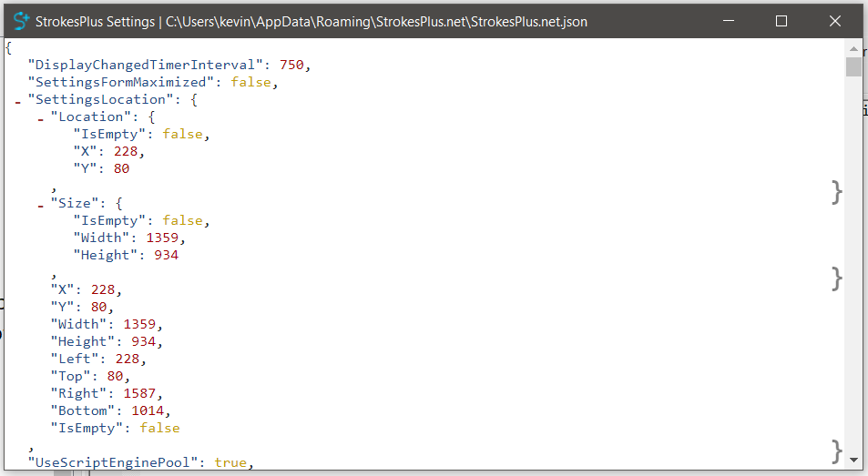
Task: Click closing brace of Location object
Action: (x=836, y=192)
